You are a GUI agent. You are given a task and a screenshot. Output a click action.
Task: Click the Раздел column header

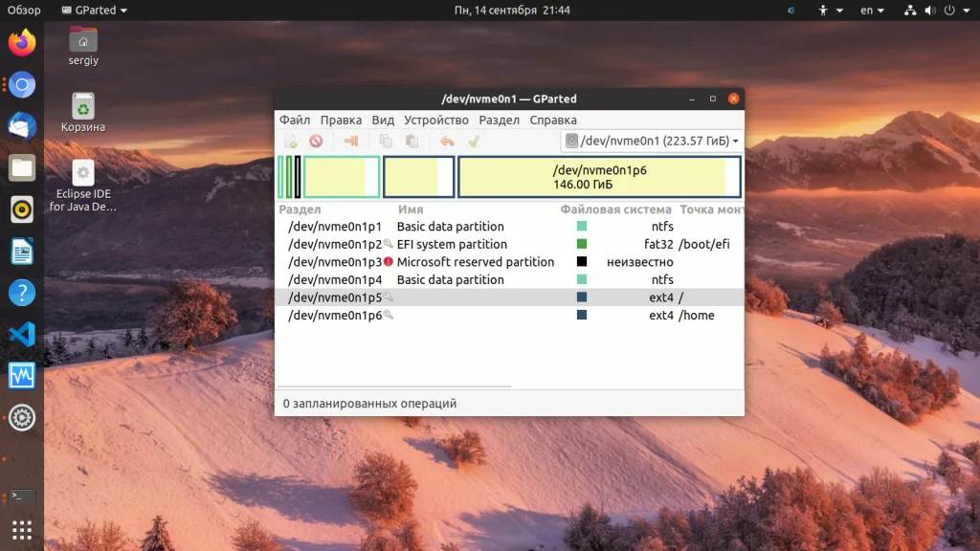coord(300,209)
